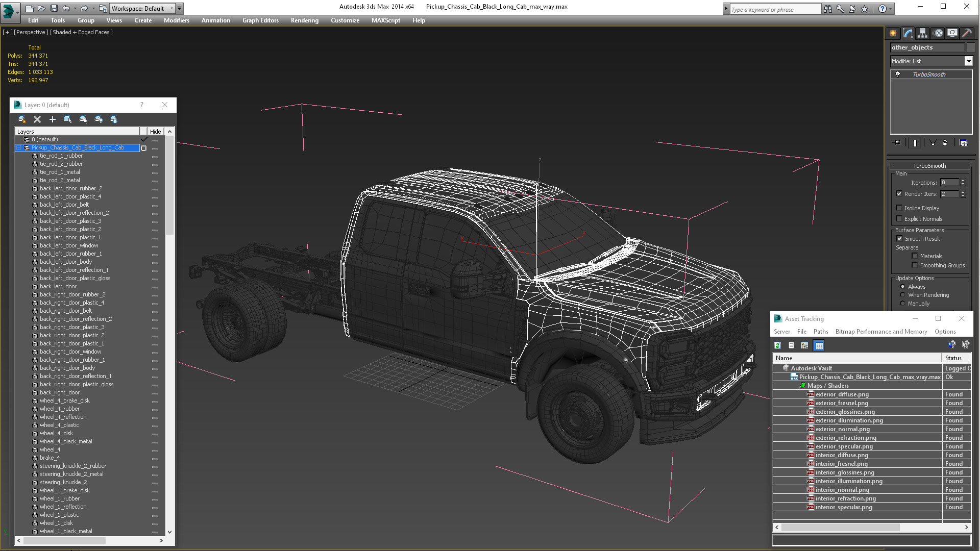
Task: Select the exterior_diffuse.png asset row
Action: [871, 394]
